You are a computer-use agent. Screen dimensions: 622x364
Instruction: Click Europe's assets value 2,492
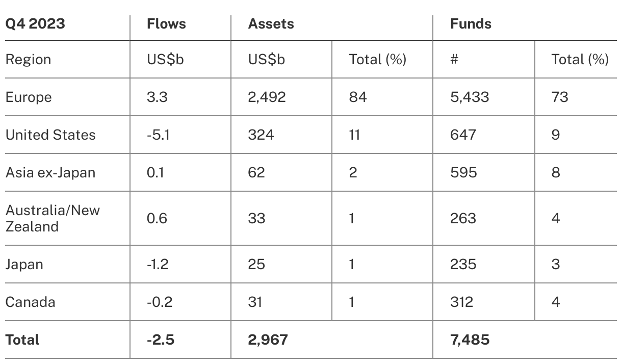267,97
